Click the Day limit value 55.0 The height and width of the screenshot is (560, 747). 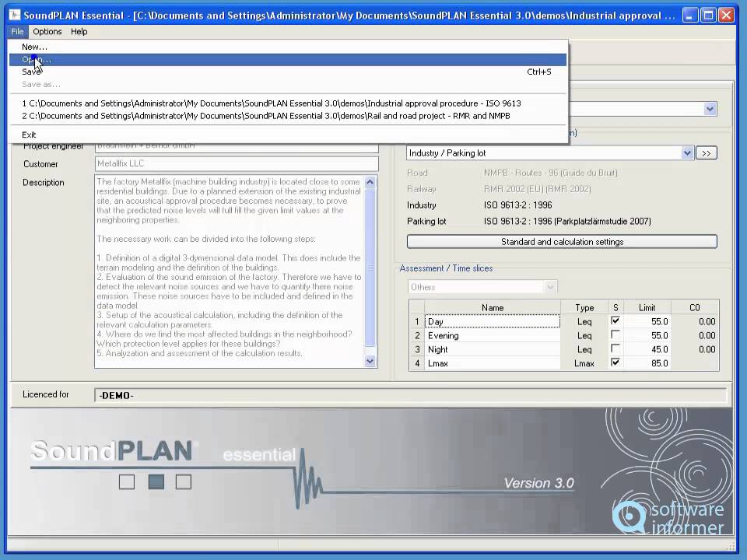tap(647, 321)
